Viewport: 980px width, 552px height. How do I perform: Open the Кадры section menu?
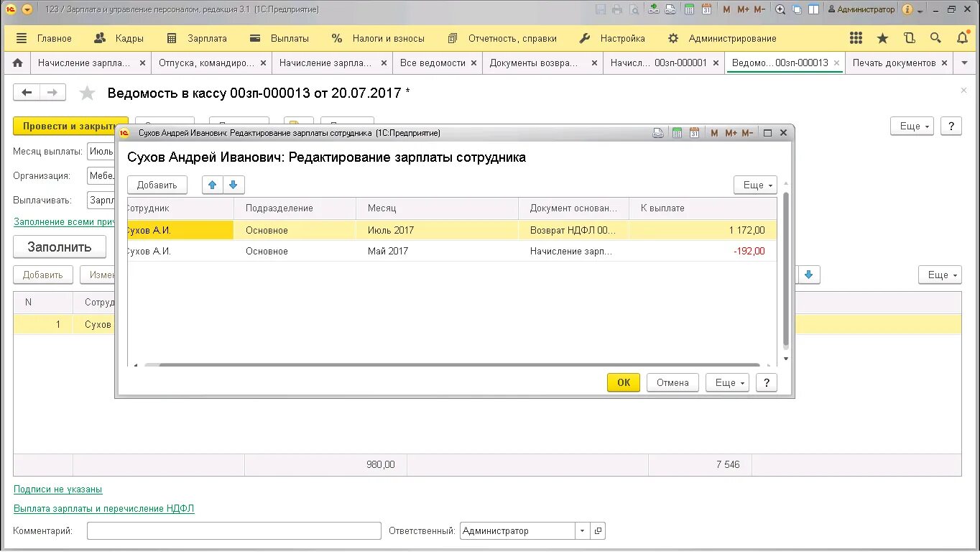119,38
